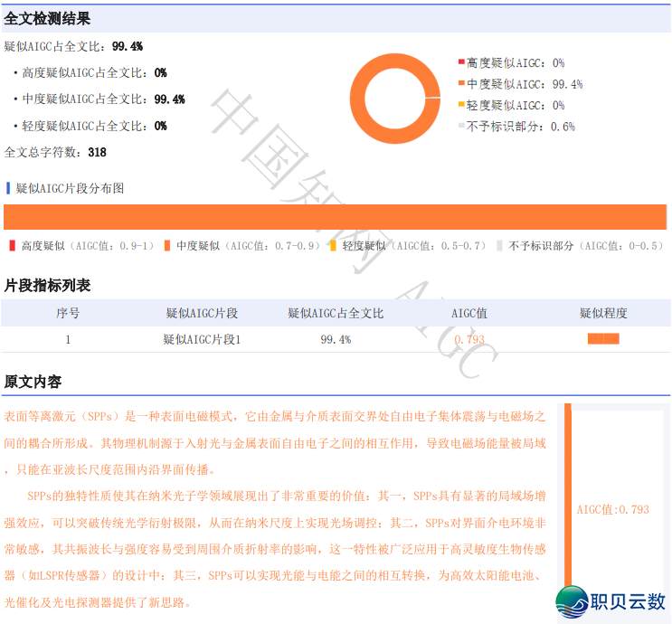The width and height of the screenshot is (672, 624).
Task: Click red swatch beside 高度疑似AIGC: 0%
Action: [x=461, y=62]
